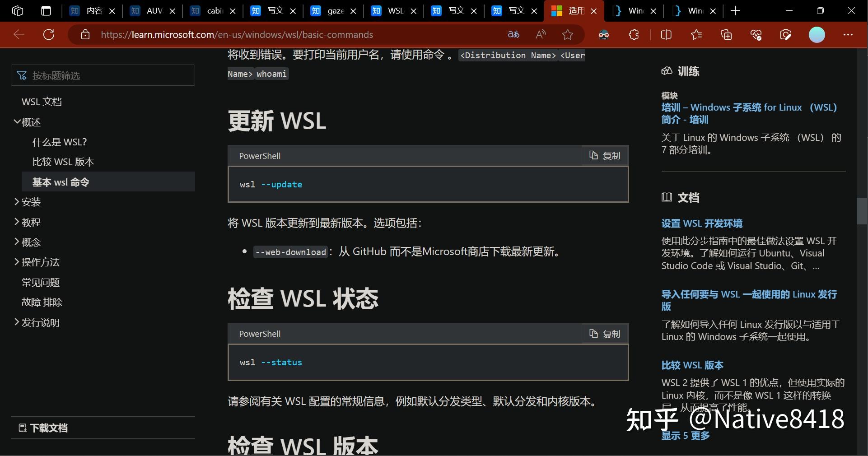The height and width of the screenshot is (456, 868).
Task: Open the 设置 WSL 开发环境 link
Action: point(701,223)
